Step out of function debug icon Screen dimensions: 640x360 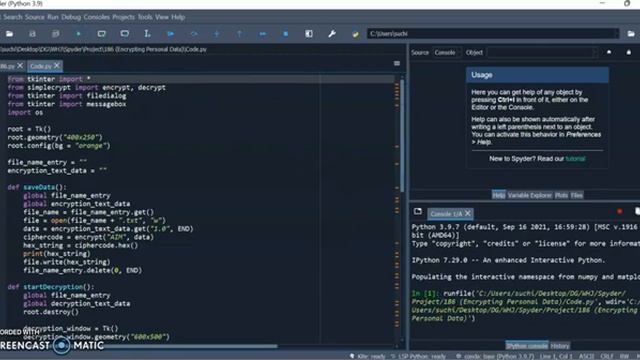point(240,34)
